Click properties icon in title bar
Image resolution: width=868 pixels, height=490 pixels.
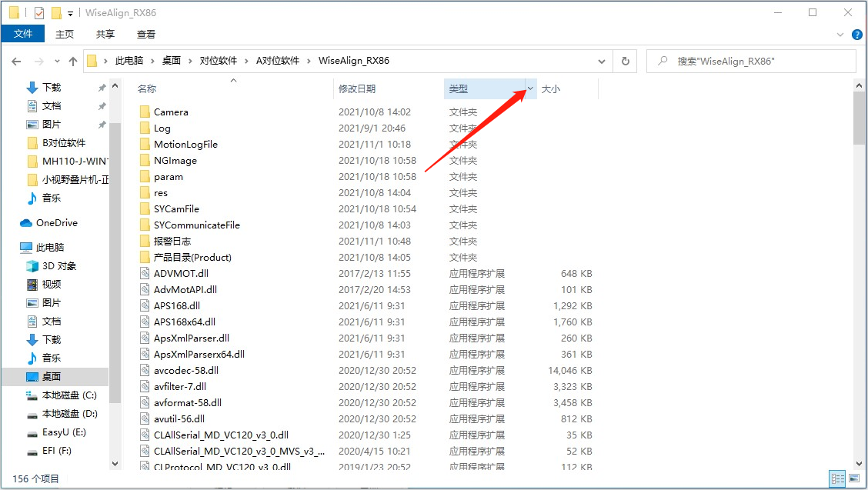39,13
